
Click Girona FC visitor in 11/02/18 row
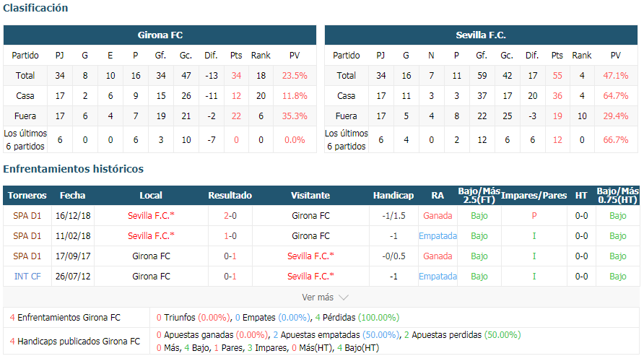click(x=310, y=235)
